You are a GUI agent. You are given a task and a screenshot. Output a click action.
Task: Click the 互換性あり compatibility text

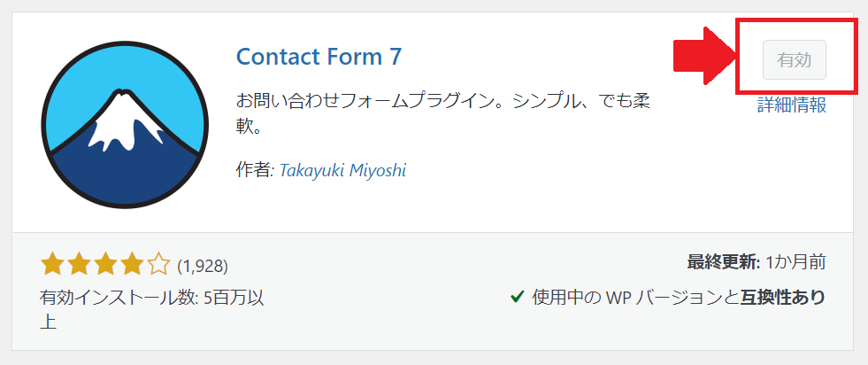coord(783,298)
